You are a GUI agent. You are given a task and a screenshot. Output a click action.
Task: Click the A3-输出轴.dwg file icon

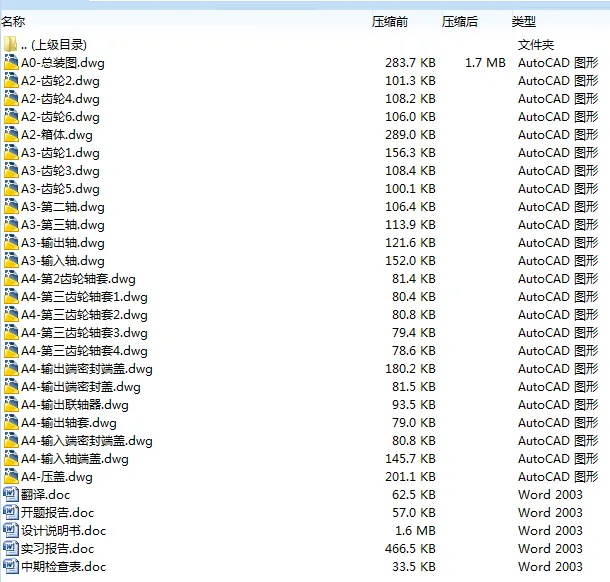pos(11,242)
